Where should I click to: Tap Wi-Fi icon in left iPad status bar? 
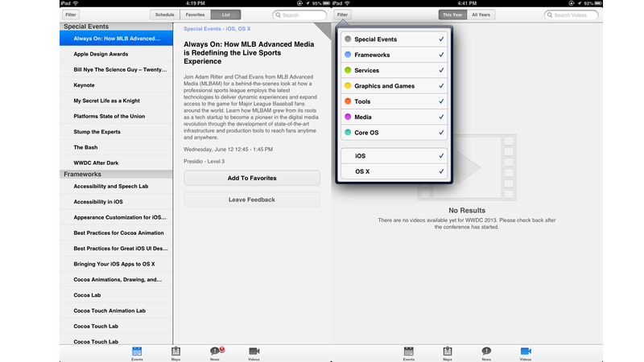(76, 3)
